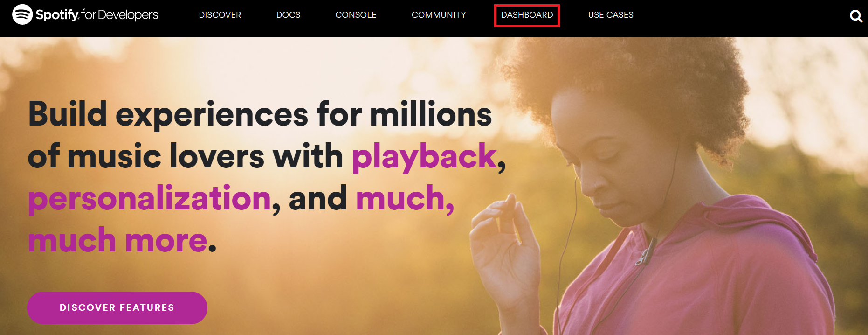Click "of music lovers with" headline text
The width and height of the screenshot is (868, 335).
tap(186, 156)
